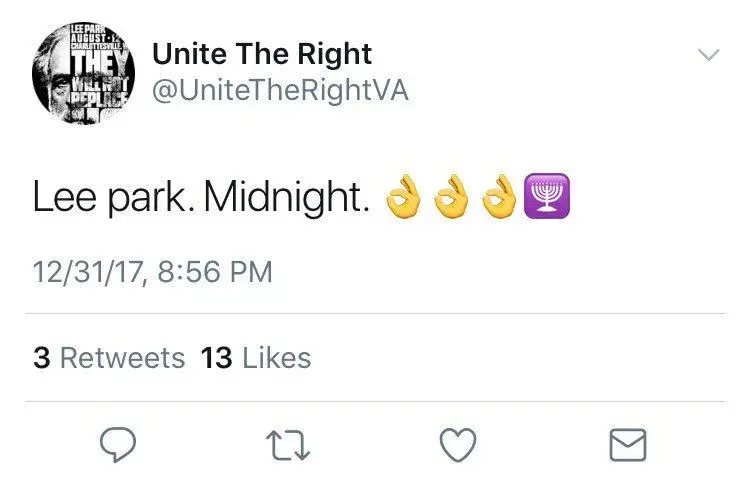View the 13 Likes list
Image resolution: width=750 pixels, height=487 pixels.
(256, 358)
